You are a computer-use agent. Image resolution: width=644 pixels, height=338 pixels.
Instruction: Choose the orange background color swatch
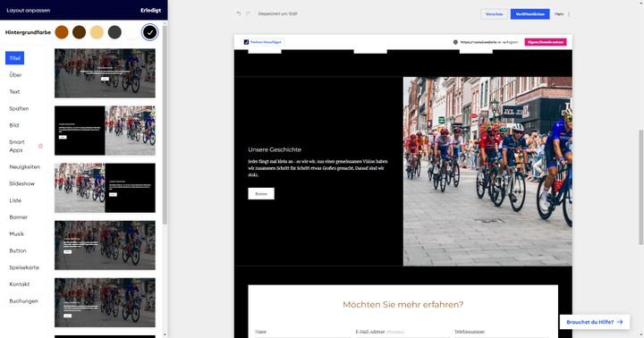(62, 32)
